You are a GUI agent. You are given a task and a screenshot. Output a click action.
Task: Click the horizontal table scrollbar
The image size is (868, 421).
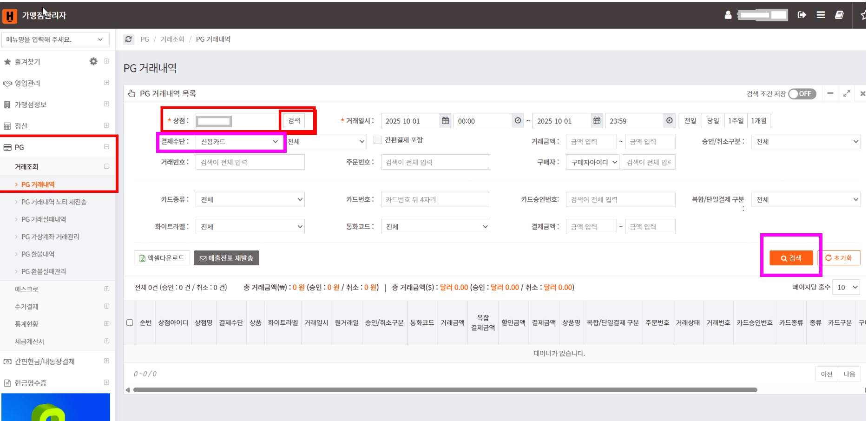click(x=445, y=390)
